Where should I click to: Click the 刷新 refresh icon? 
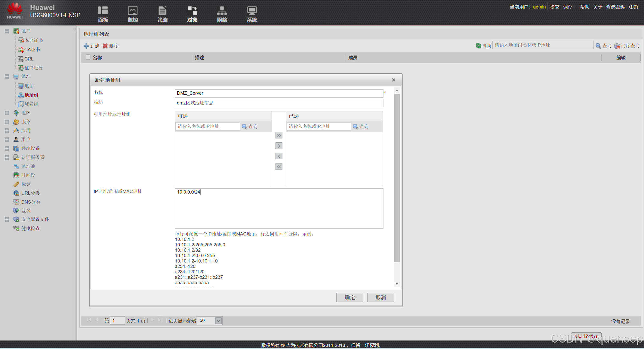(478, 46)
